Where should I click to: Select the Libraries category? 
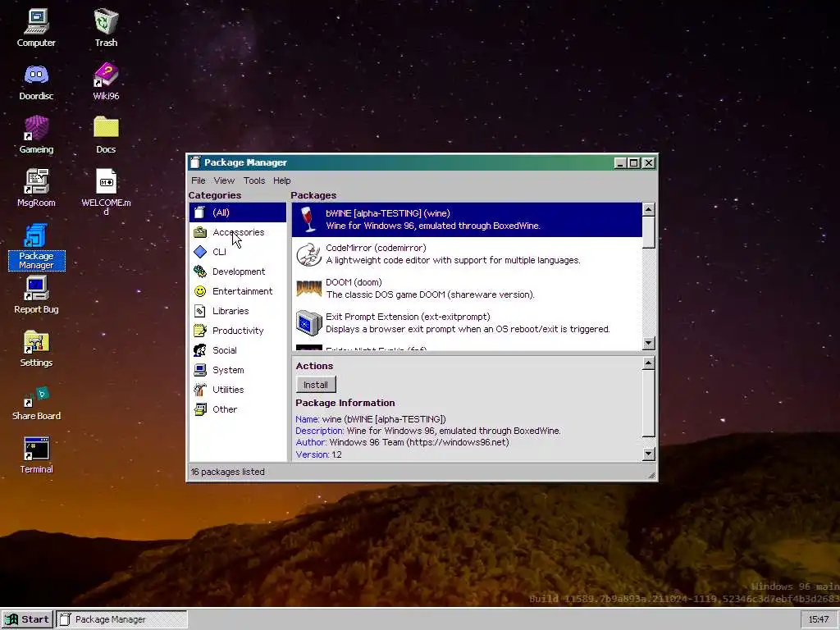pos(238,311)
